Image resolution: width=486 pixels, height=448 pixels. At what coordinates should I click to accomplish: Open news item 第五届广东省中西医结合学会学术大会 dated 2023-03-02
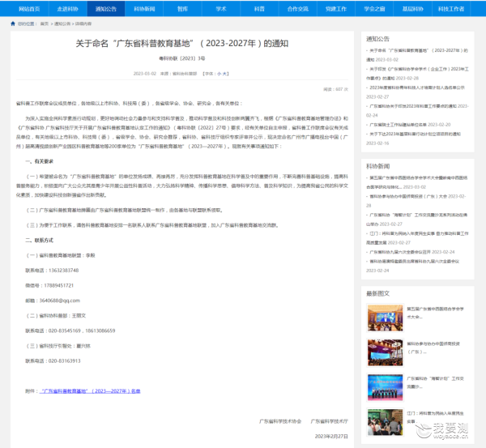click(417, 182)
